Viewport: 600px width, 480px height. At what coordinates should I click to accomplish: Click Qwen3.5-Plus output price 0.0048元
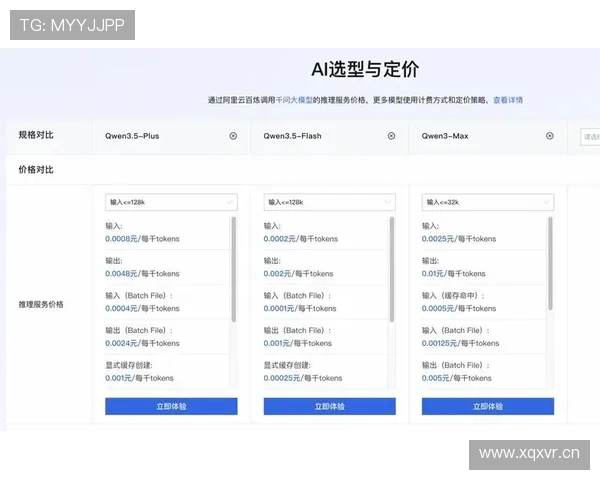tap(121, 274)
